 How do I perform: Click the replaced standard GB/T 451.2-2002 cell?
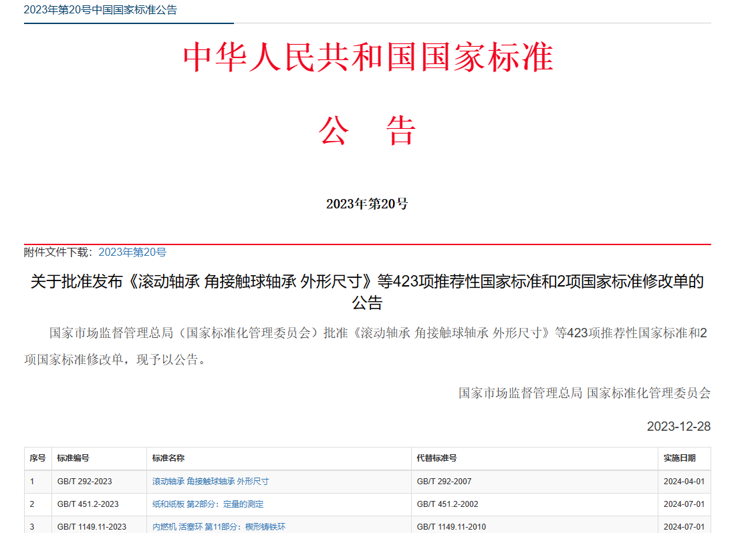[447, 504]
